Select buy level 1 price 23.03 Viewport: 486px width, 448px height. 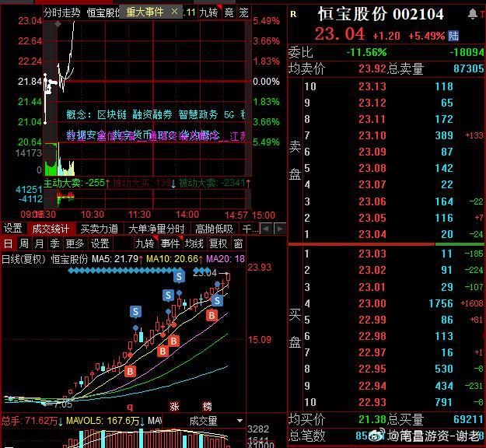pyautogui.click(x=372, y=254)
